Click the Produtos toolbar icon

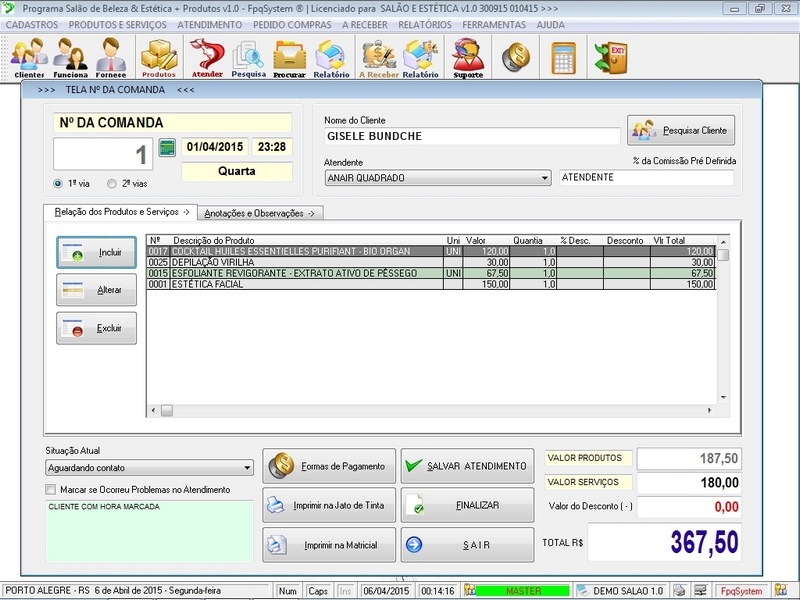158,57
